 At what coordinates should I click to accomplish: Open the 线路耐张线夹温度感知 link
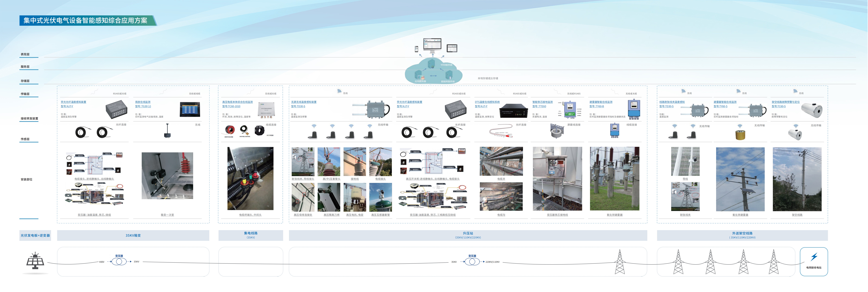coord(672,102)
